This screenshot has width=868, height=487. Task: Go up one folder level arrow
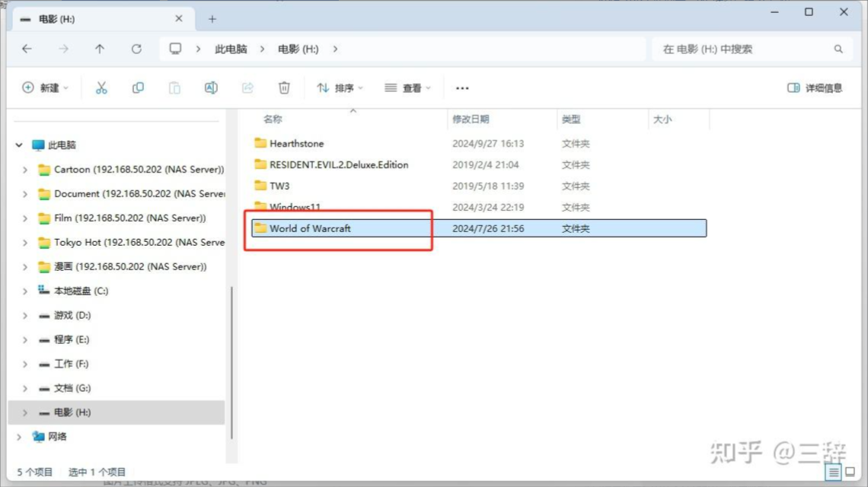click(100, 49)
